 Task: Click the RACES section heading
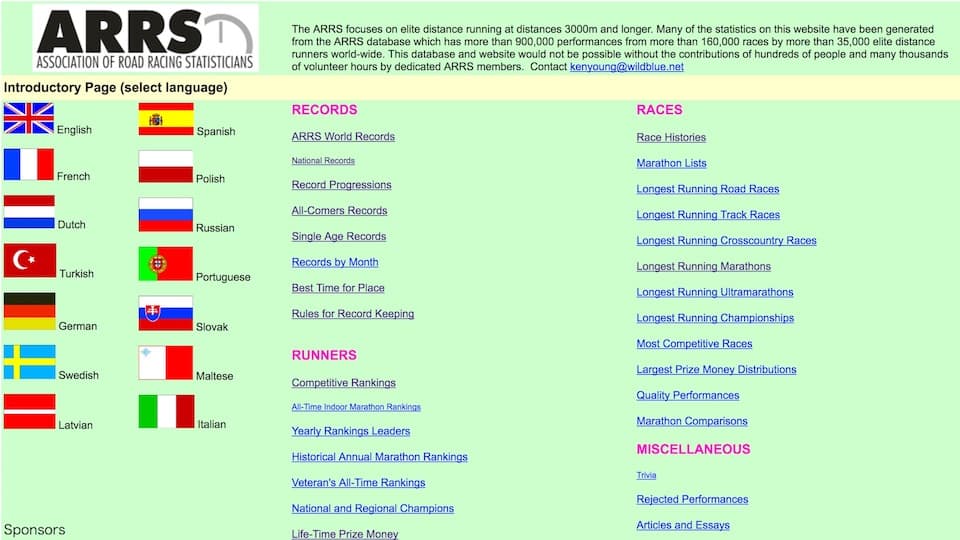point(659,110)
